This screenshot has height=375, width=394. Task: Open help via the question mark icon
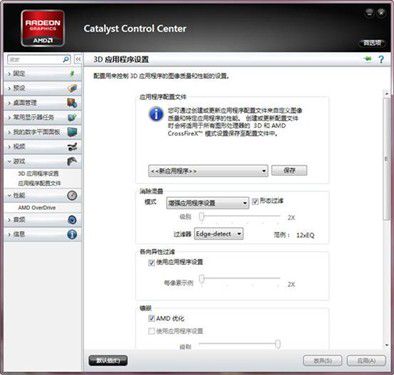(381, 59)
